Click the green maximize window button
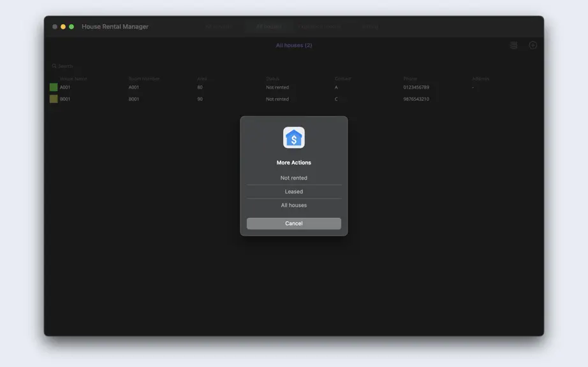 [x=71, y=27]
